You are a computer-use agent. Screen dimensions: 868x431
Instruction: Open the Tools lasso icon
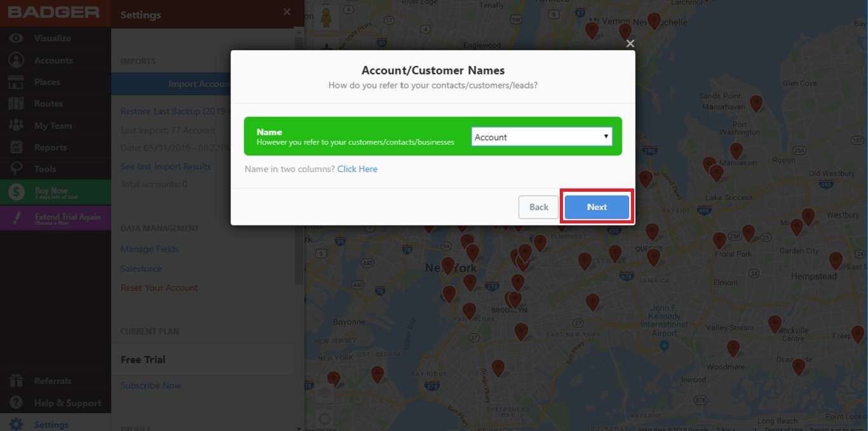pos(16,169)
